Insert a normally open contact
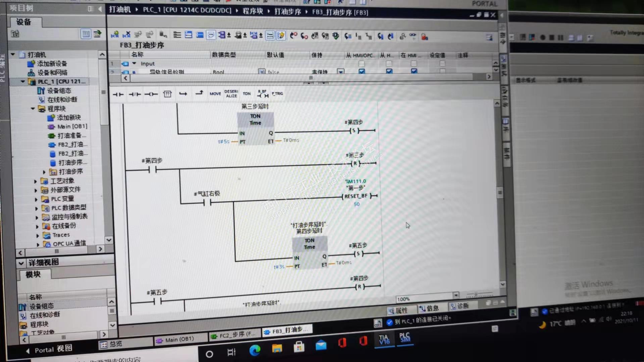644x362 pixels. (x=118, y=95)
